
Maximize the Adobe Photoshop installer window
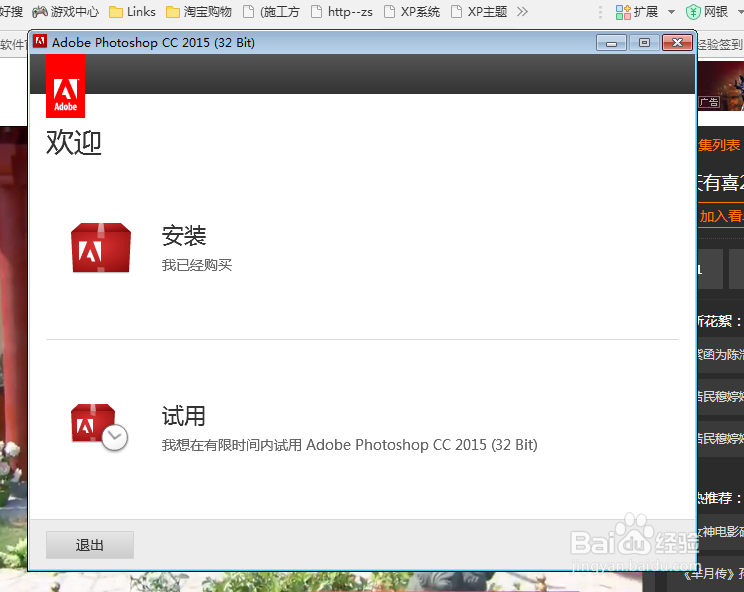(644, 43)
